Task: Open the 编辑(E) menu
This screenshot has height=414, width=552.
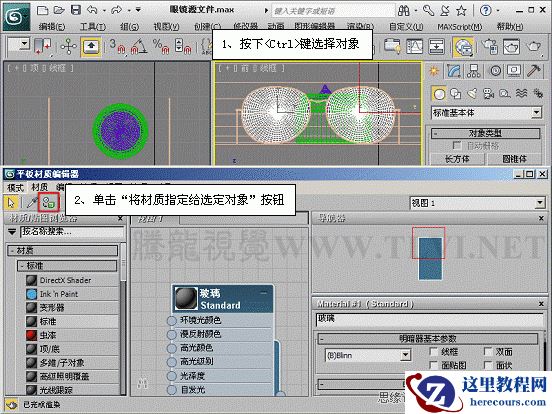Action: (x=52, y=26)
